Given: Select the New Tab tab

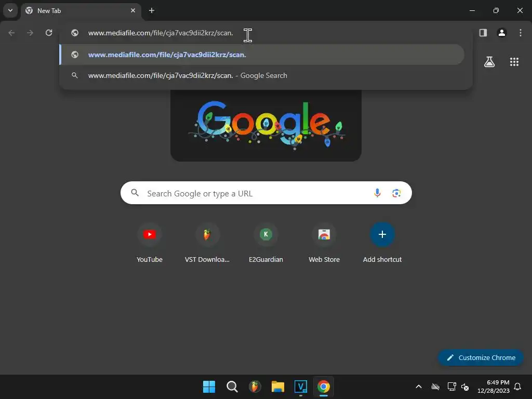Looking at the screenshot, I should (81, 11).
